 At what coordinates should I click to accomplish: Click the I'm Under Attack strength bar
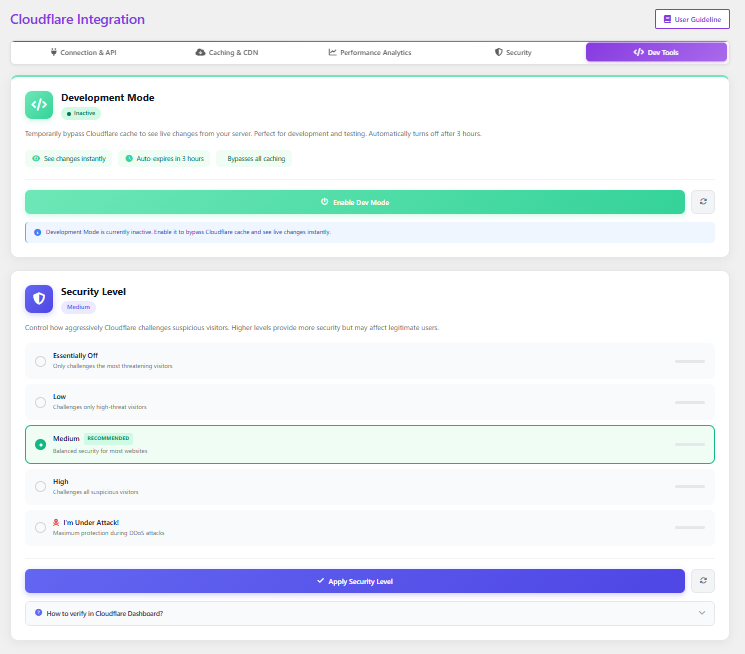tap(689, 528)
